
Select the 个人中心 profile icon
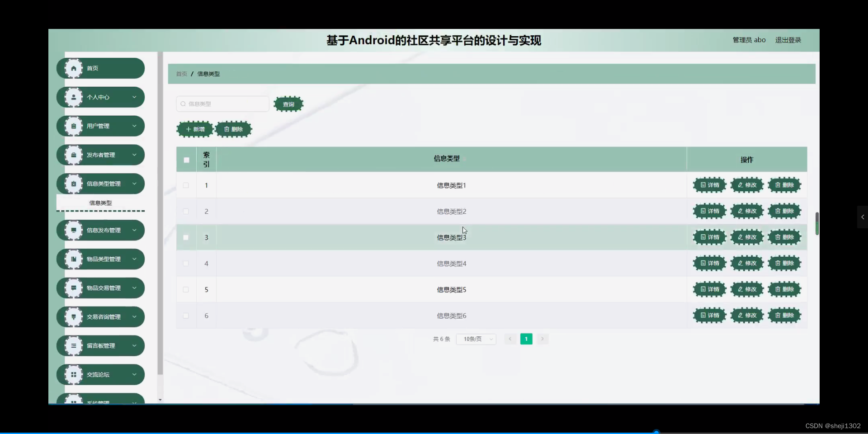[x=74, y=97]
